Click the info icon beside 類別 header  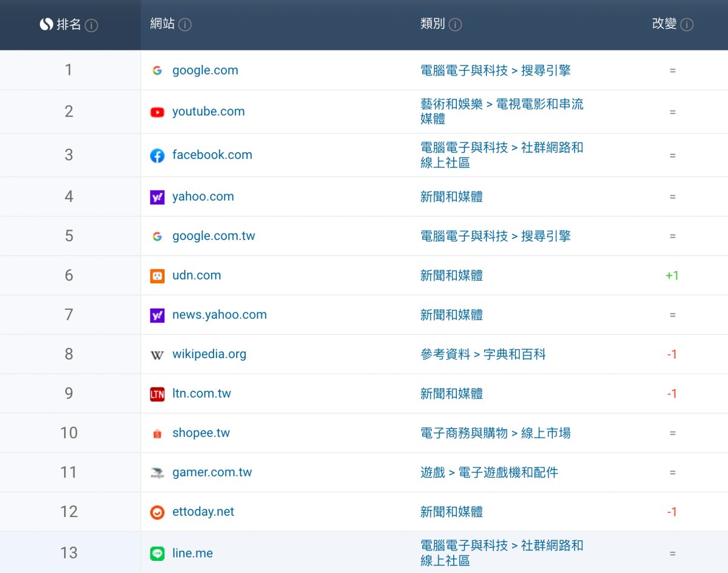click(455, 25)
